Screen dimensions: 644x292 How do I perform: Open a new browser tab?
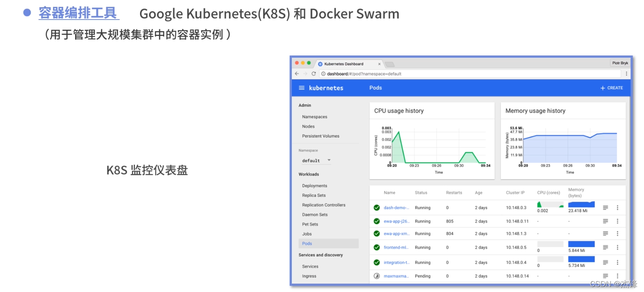tap(389, 64)
